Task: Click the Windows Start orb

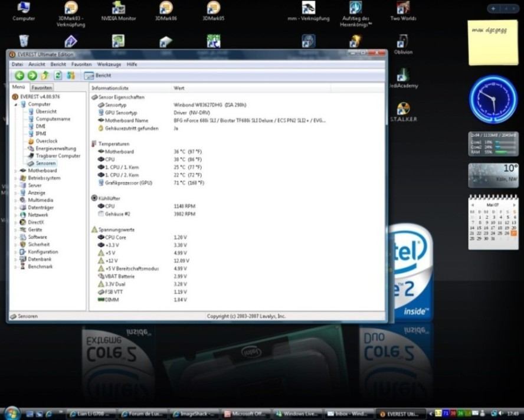Action: [11, 413]
